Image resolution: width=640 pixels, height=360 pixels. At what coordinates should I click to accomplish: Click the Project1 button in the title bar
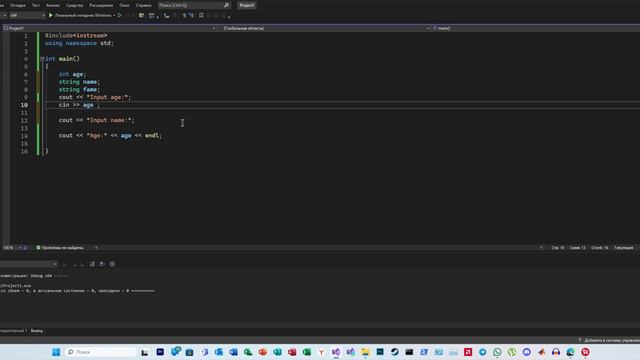247,5
